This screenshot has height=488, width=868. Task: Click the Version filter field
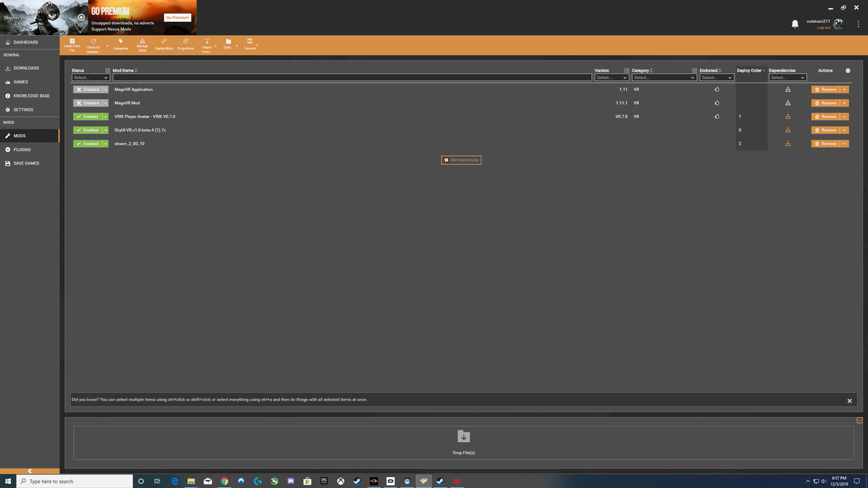(611, 77)
